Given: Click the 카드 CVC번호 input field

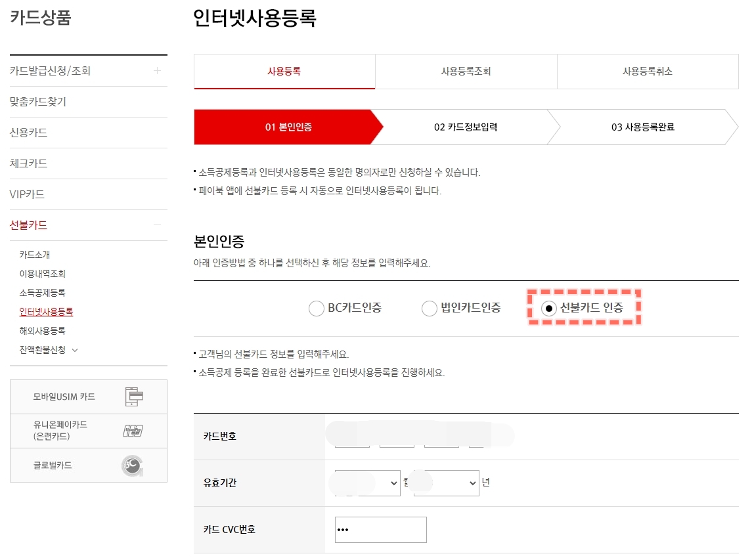Looking at the screenshot, I should point(380,529).
